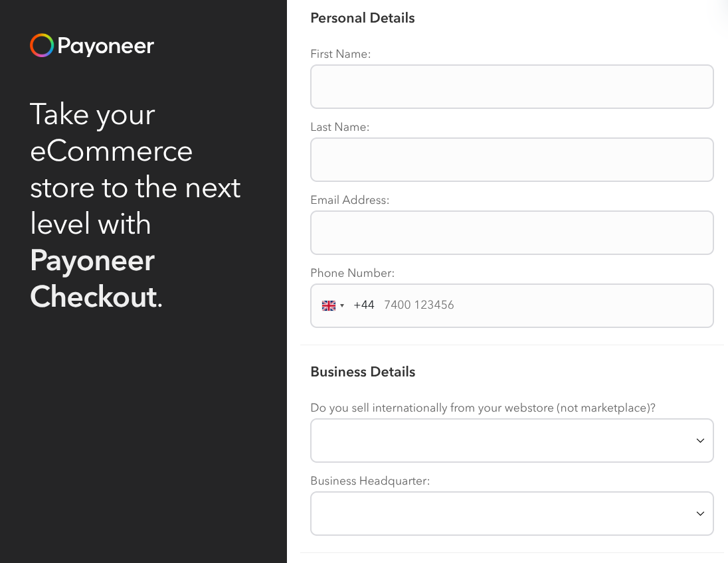Click the Business Details heading
This screenshot has height=563, width=728.
coord(363,372)
